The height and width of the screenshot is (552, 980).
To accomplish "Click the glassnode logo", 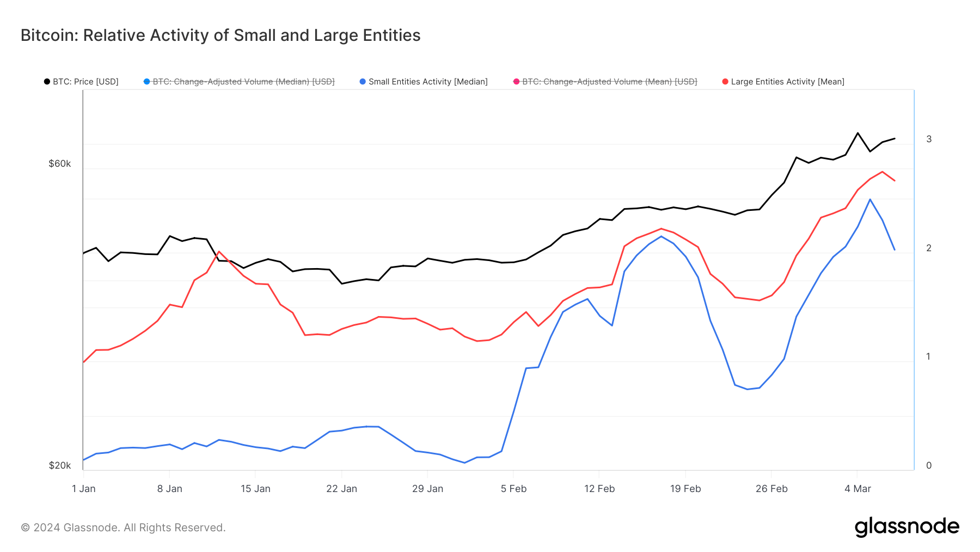I will 908,527.
